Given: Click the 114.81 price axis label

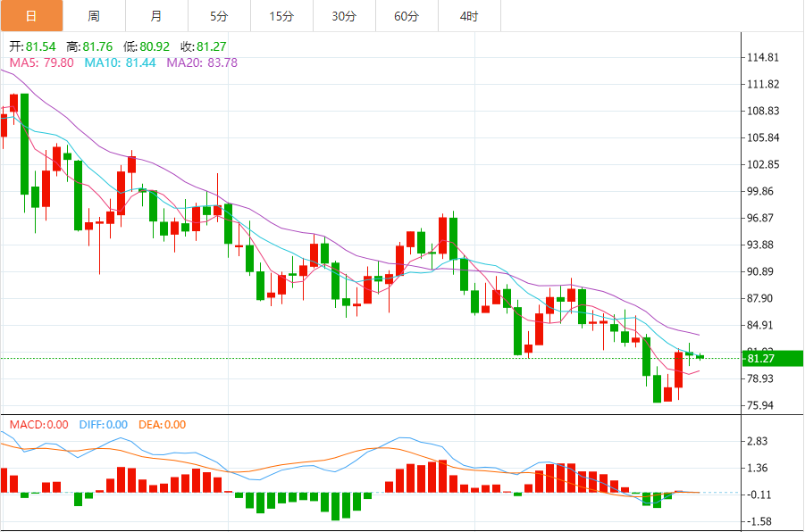Looking at the screenshot, I should coord(763,57).
